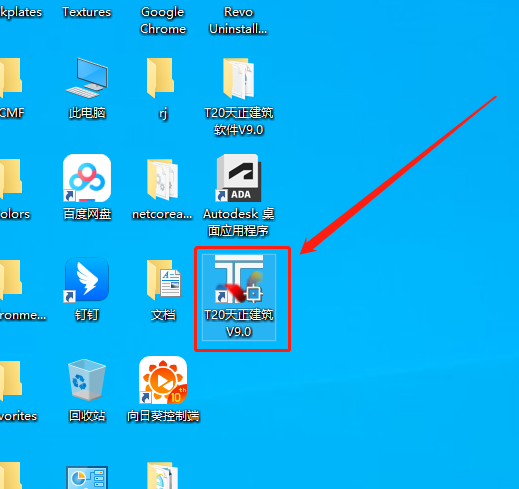Click the bottom folder below 向日葵控制端
The width and height of the screenshot is (519, 489).
coord(163,476)
